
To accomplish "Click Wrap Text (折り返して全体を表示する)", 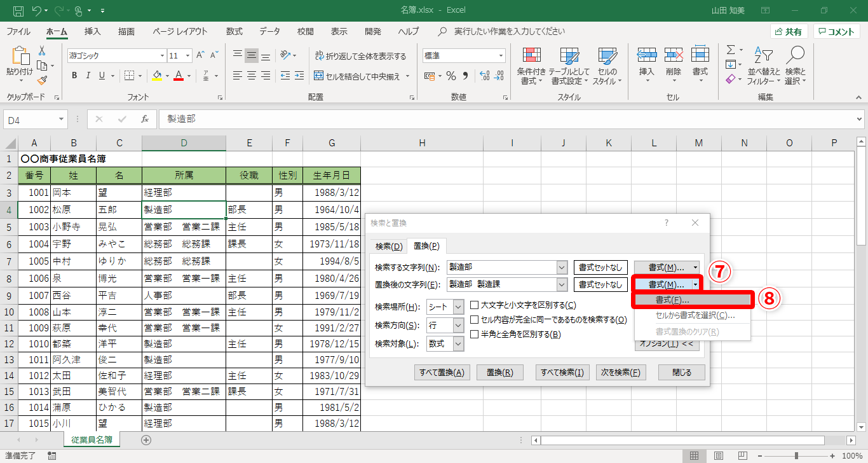I will tap(360, 56).
